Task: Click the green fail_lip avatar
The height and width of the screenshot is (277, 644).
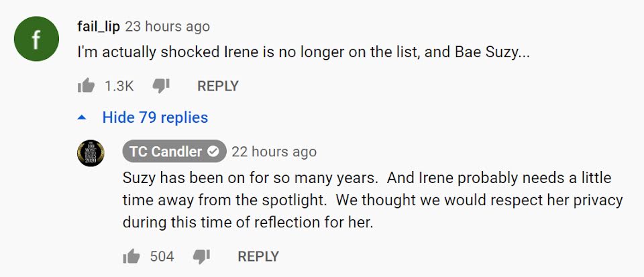Action: coord(37,38)
